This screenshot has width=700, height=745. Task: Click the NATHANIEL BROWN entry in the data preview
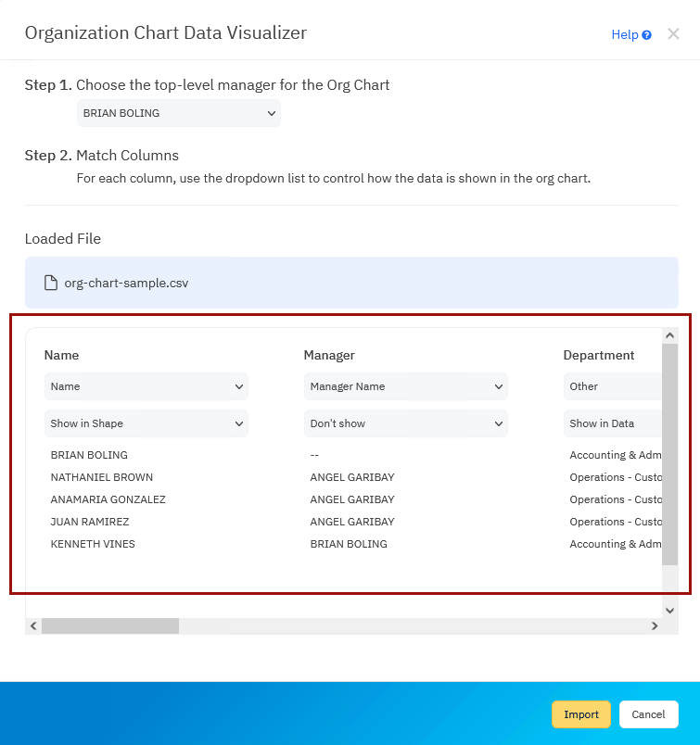(x=101, y=477)
